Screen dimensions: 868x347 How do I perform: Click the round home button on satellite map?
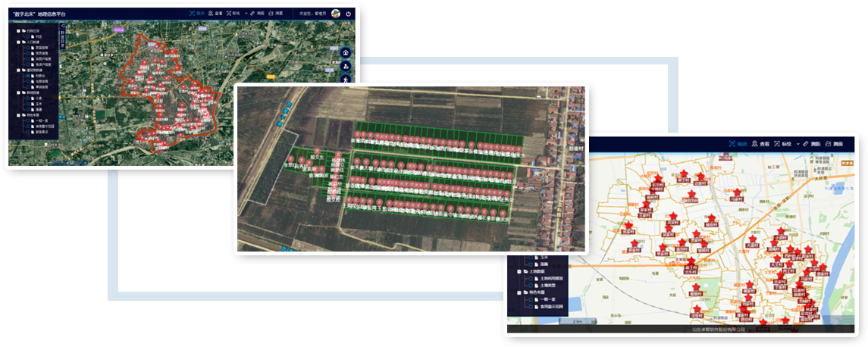coord(346,52)
